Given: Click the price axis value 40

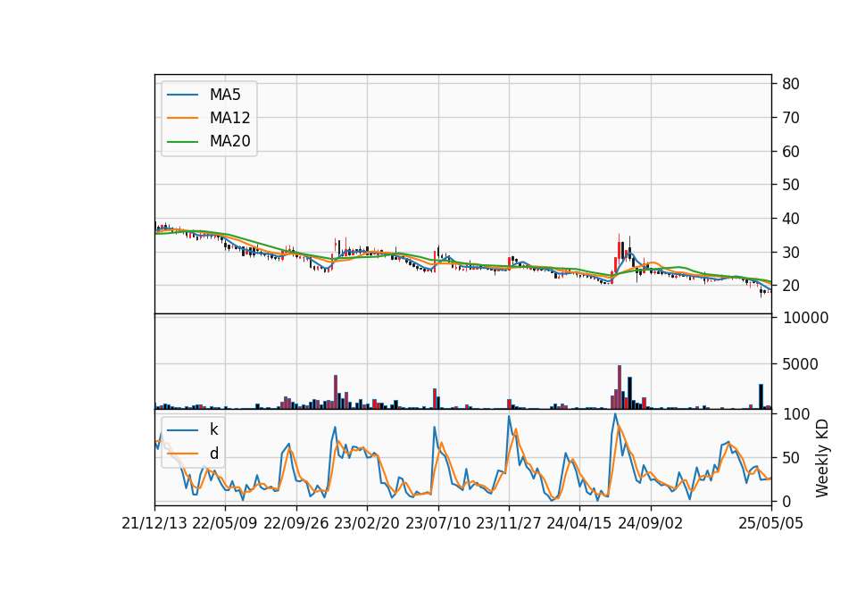Looking at the screenshot, I should coord(791,219).
